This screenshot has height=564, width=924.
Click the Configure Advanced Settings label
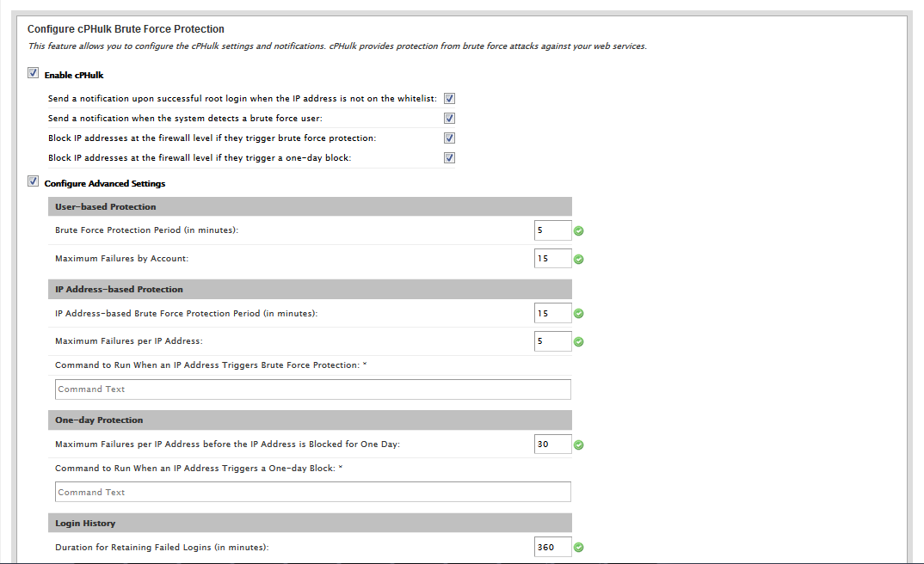click(105, 184)
